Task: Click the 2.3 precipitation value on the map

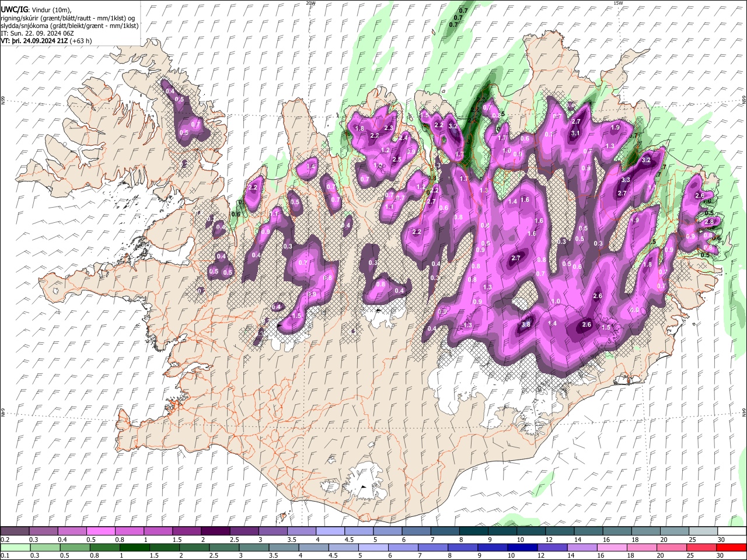Action: tap(388, 127)
